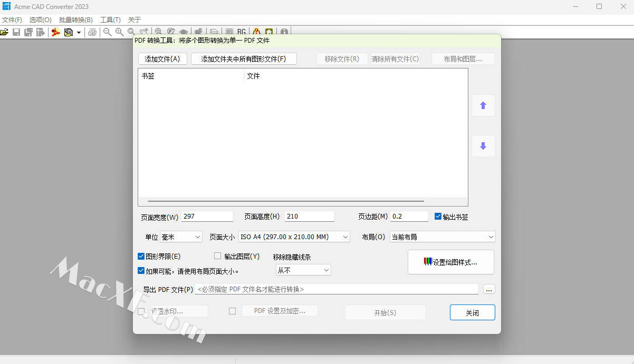
Task: Click the home page toolbar icon
Action: pyautogui.click(x=269, y=32)
